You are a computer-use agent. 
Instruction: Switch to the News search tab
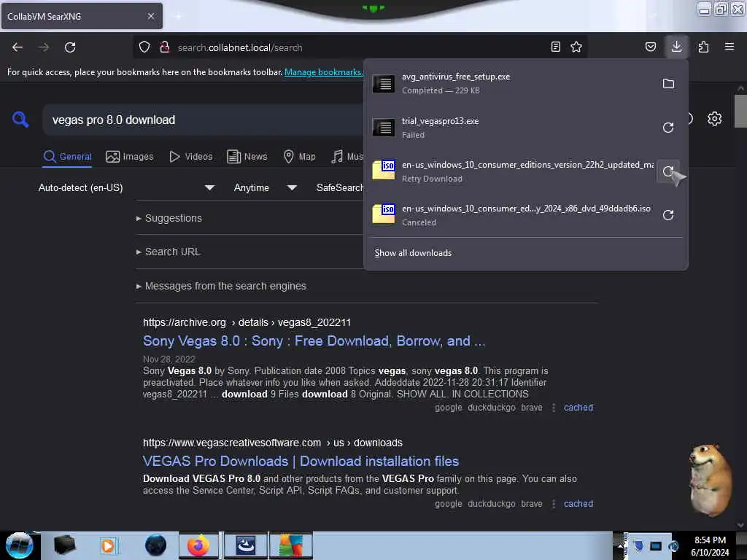click(x=247, y=157)
